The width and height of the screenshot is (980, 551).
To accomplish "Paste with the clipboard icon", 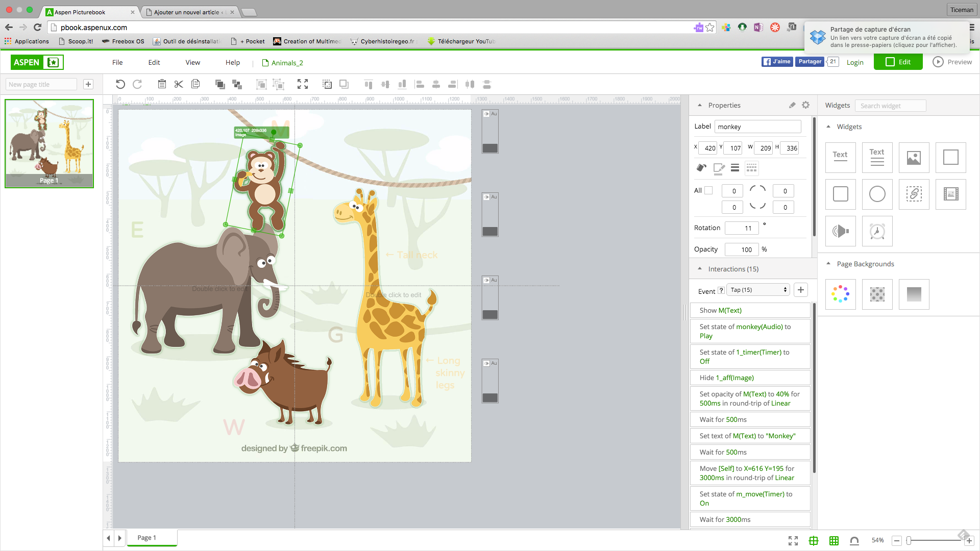I will 162,84.
